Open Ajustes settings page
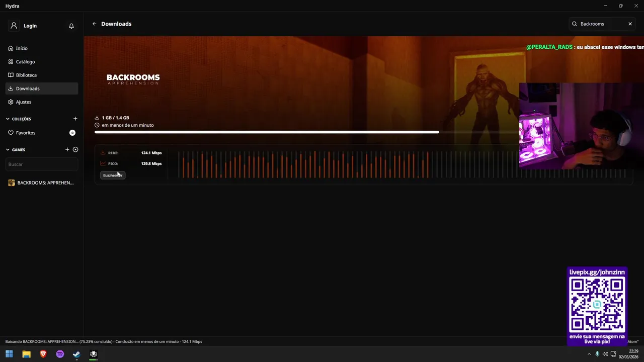Image resolution: width=644 pixels, height=362 pixels. click(42, 102)
